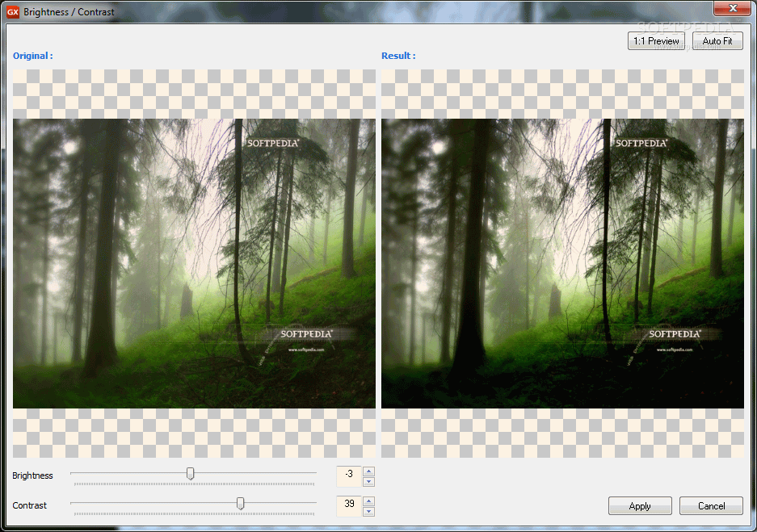The height and width of the screenshot is (532, 757).
Task: Decrease Brightness with the down arrow
Action: (x=369, y=481)
